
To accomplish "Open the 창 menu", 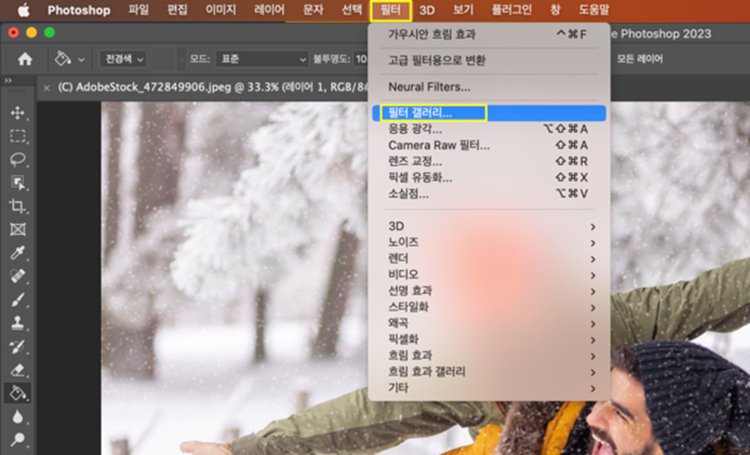I will [555, 10].
